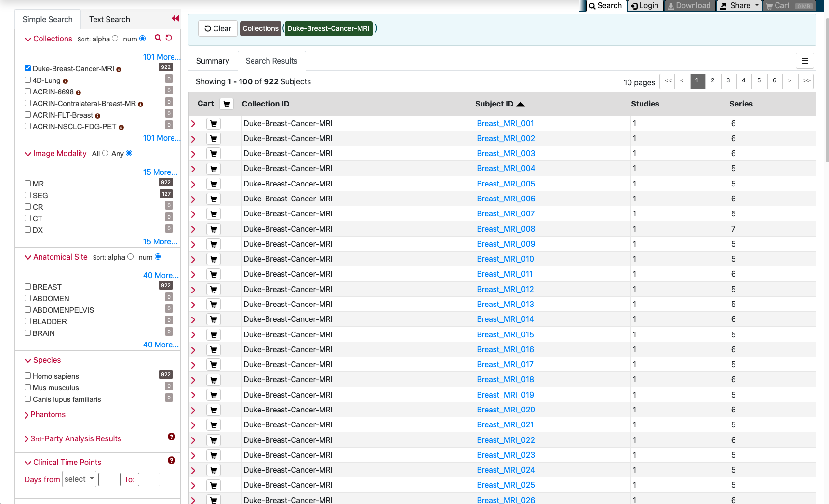Expand row details for Breast_MRI_005
Image resolution: width=829 pixels, height=504 pixels.
coord(193,184)
